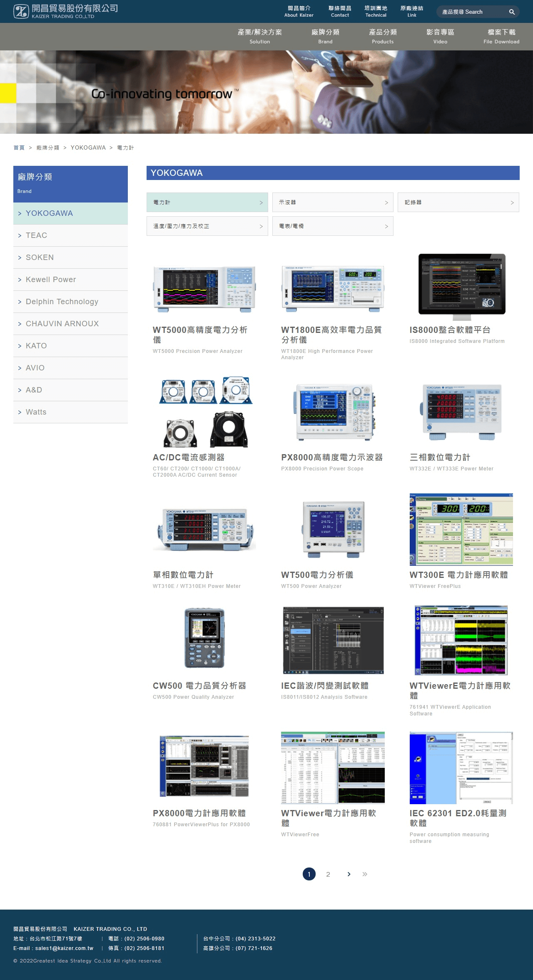Open WTViewer FreePlus software screenshot

461,529
